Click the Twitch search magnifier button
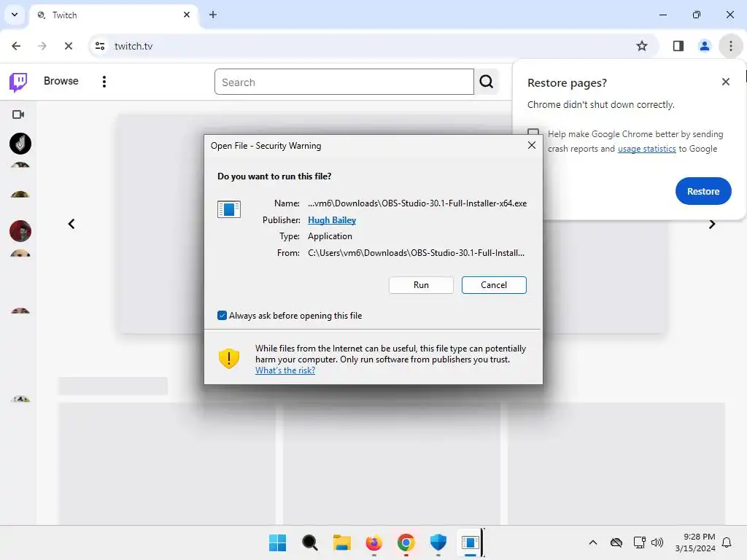747x560 pixels. click(x=486, y=82)
